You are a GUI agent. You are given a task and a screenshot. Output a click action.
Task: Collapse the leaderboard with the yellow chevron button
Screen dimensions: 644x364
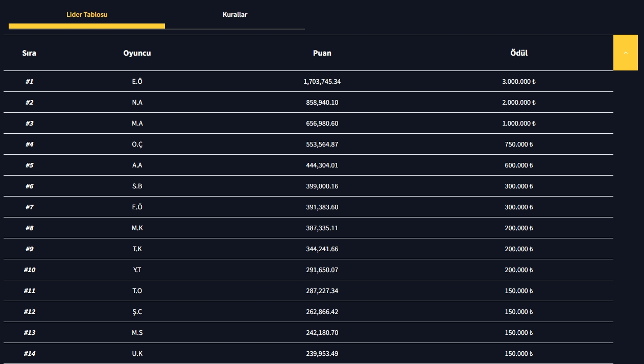tap(626, 53)
